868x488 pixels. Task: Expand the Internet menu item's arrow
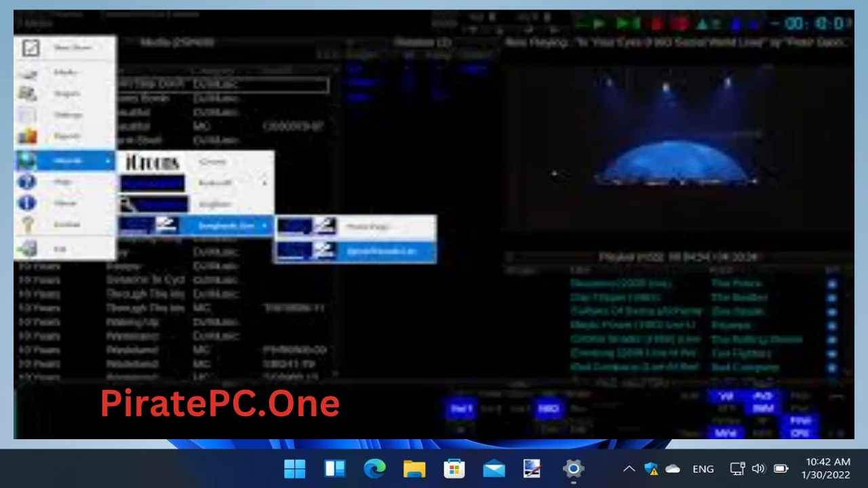pyautogui.click(x=108, y=161)
